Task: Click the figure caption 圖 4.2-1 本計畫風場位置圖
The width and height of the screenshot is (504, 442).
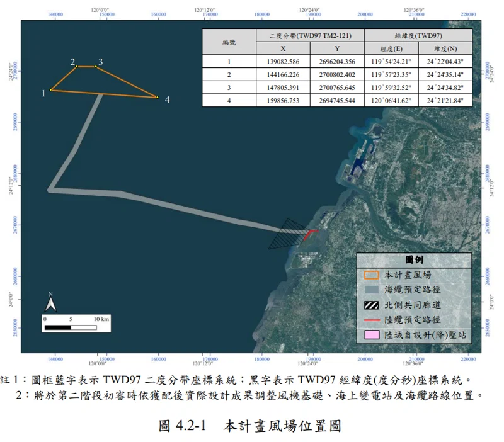Action: coord(250,426)
